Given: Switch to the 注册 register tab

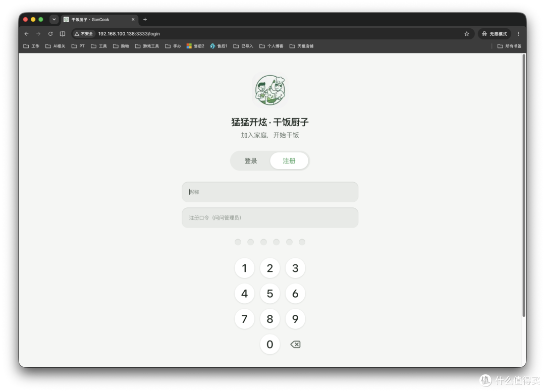Looking at the screenshot, I should [289, 161].
